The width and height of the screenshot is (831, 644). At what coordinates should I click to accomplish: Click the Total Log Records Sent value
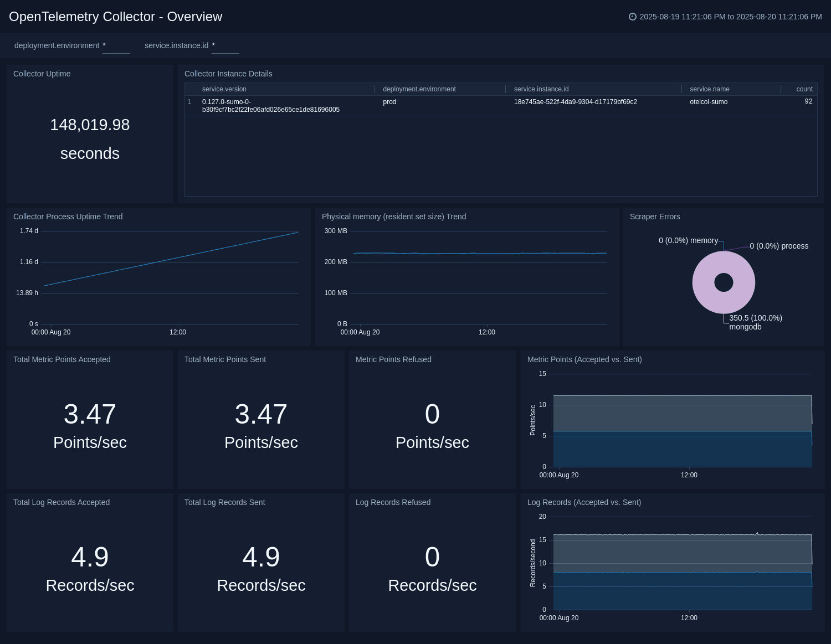pos(261,557)
